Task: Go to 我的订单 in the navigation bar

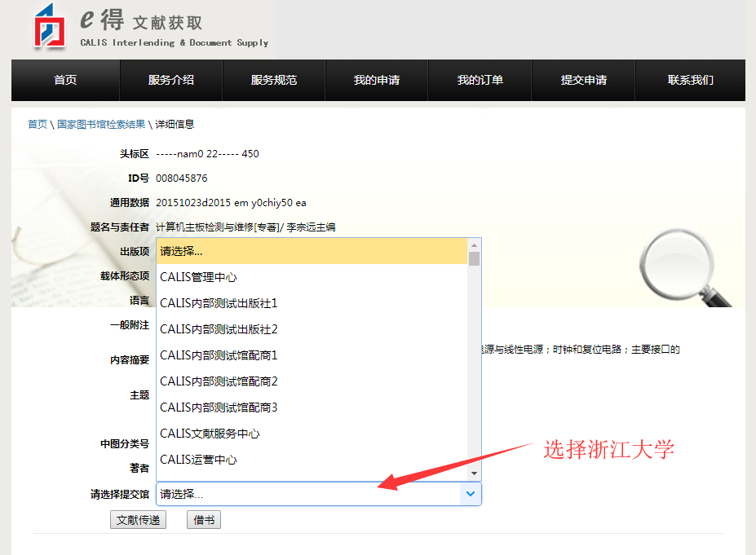Action: point(480,80)
